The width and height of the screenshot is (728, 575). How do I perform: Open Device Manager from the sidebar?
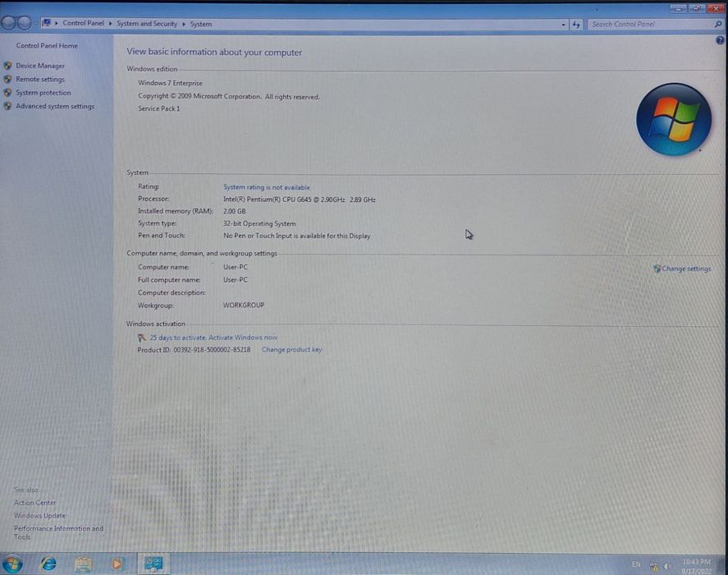coord(40,66)
